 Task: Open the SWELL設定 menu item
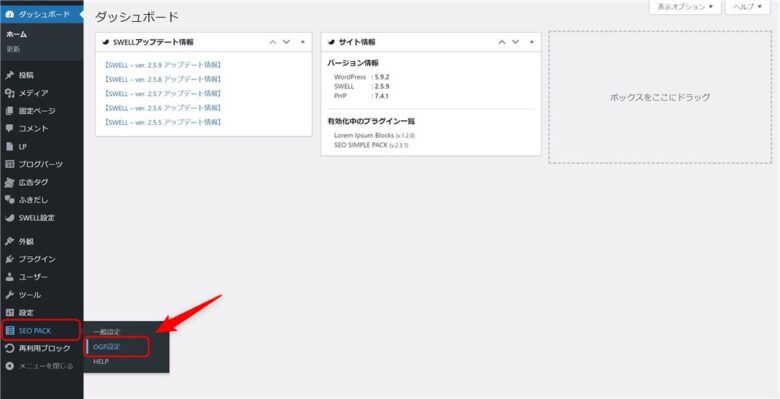(42, 218)
